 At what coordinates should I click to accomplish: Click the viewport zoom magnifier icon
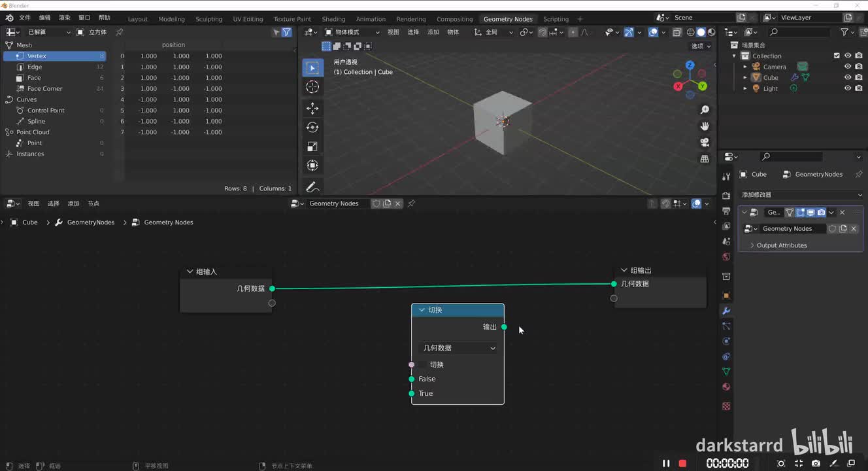click(705, 110)
